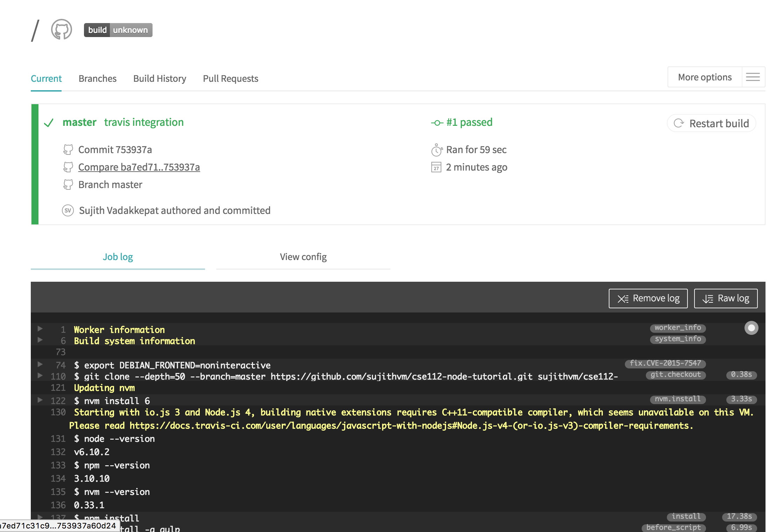776x532 pixels.
Task: Click the 0.38s duration label
Action: click(x=741, y=375)
